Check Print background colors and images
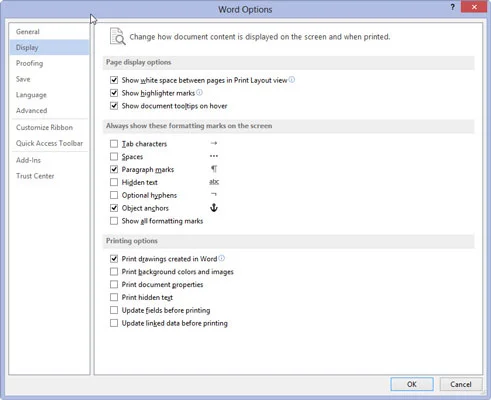 pyautogui.click(x=114, y=272)
